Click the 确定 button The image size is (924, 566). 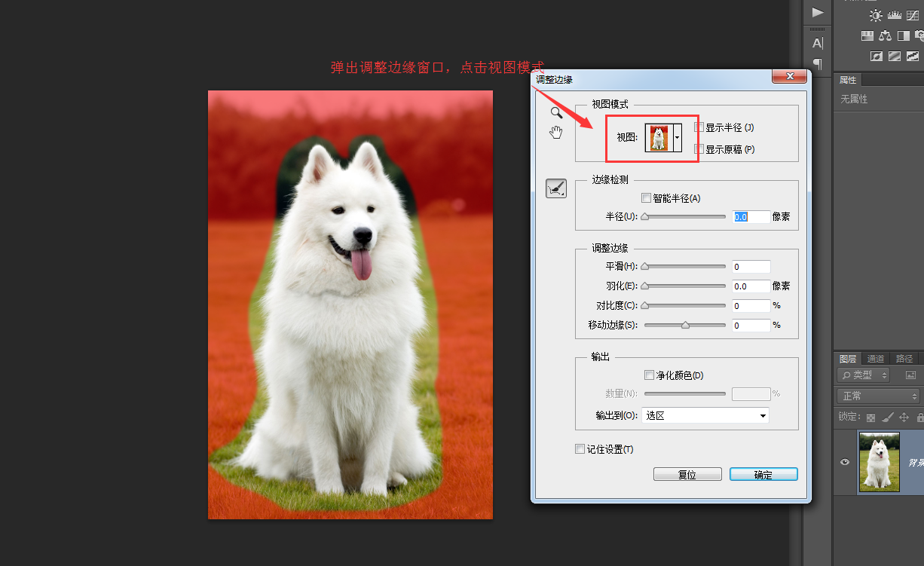pyautogui.click(x=763, y=475)
